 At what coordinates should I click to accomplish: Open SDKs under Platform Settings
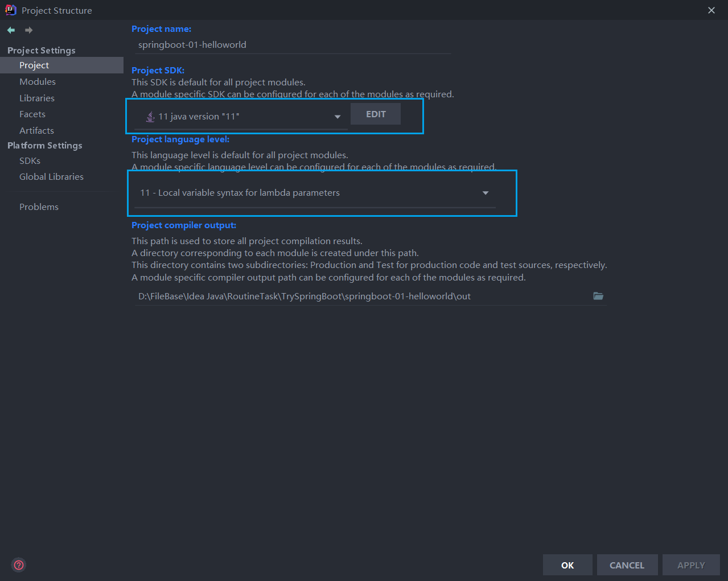(30, 161)
